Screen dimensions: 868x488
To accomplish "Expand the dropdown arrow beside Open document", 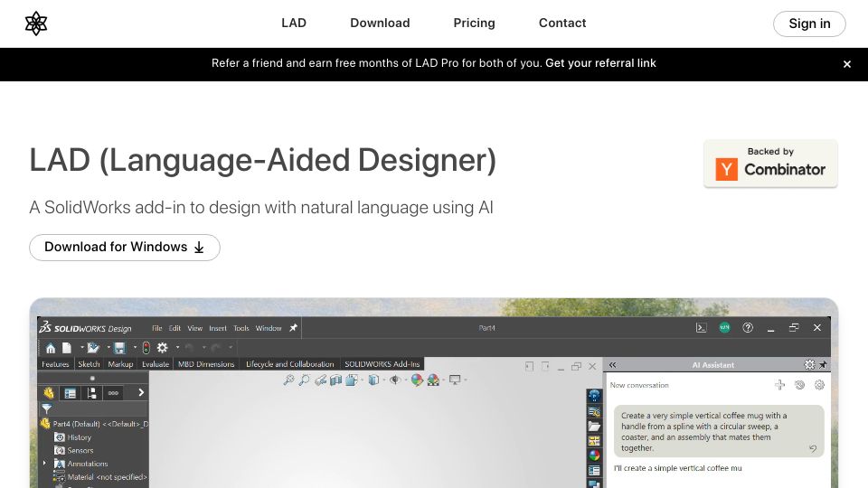I will [x=108, y=348].
